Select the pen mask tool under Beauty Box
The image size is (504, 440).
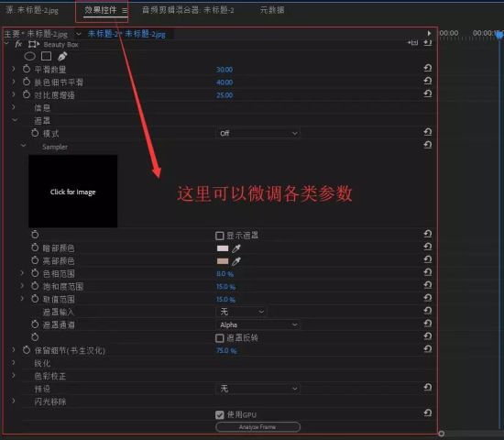(x=62, y=56)
